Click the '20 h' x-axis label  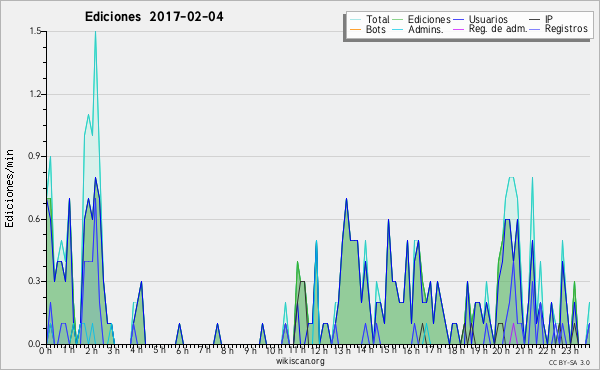pos(500,350)
